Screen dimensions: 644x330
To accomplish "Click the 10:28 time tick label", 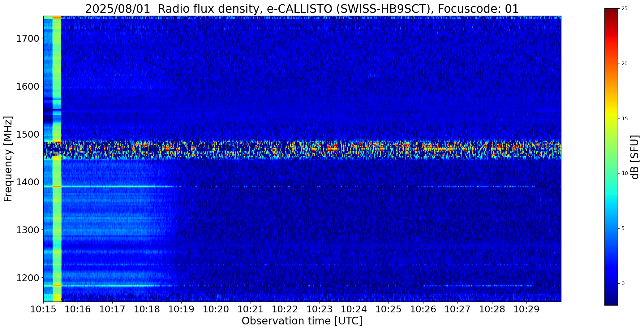I will point(492,309).
